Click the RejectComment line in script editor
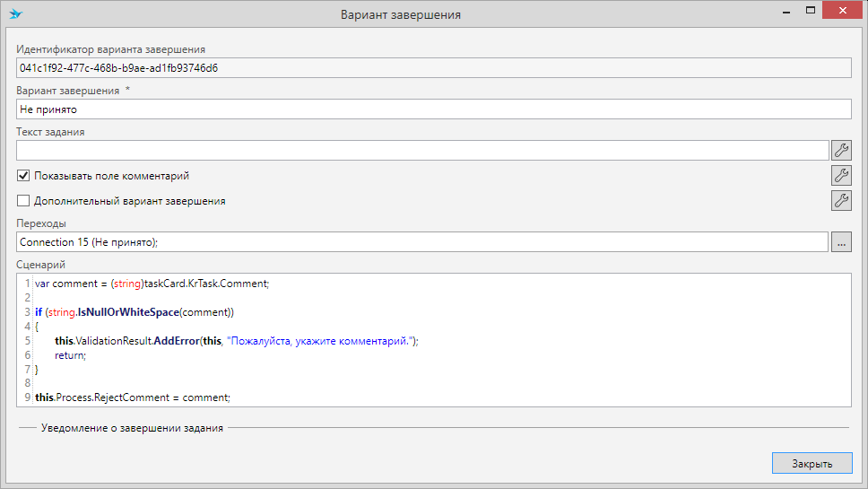The image size is (868, 489). pyautogui.click(x=133, y=397)
